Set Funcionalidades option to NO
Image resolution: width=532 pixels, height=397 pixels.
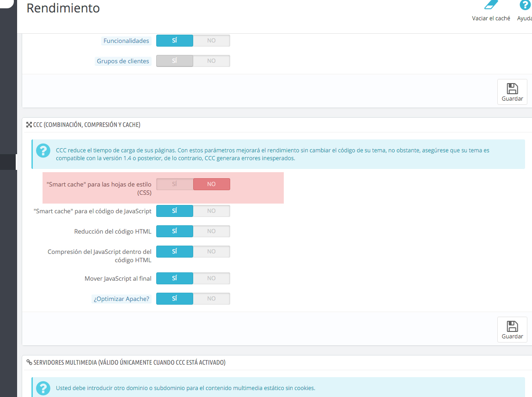(x=211, y=41)
